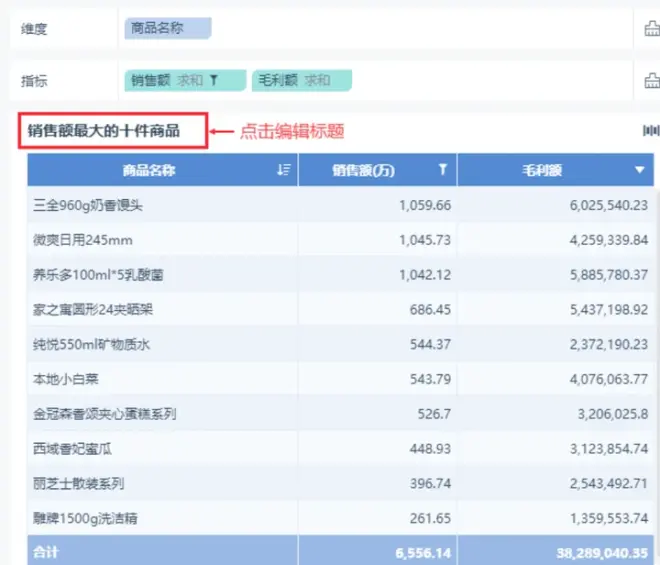Select the row 雕牌1500g洗洁精
Image resolution: width=660 pixels, height=565 pixels.
(x=341, y=518)
